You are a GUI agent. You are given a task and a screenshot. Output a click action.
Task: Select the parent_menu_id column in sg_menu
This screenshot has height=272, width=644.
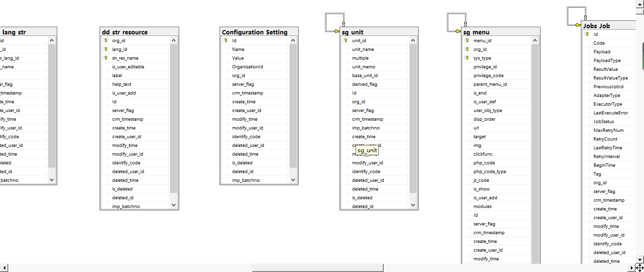(497, 84)
